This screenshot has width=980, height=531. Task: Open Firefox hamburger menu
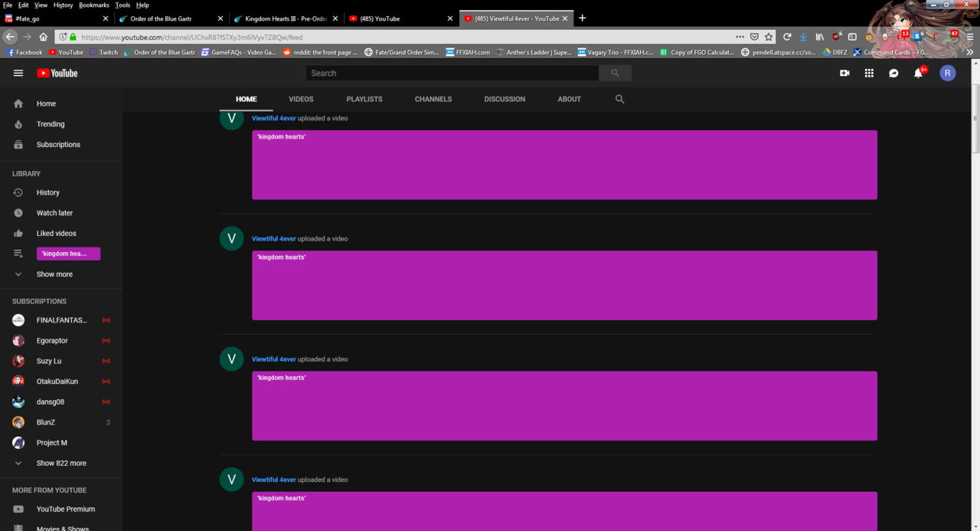tap(970, 37)
